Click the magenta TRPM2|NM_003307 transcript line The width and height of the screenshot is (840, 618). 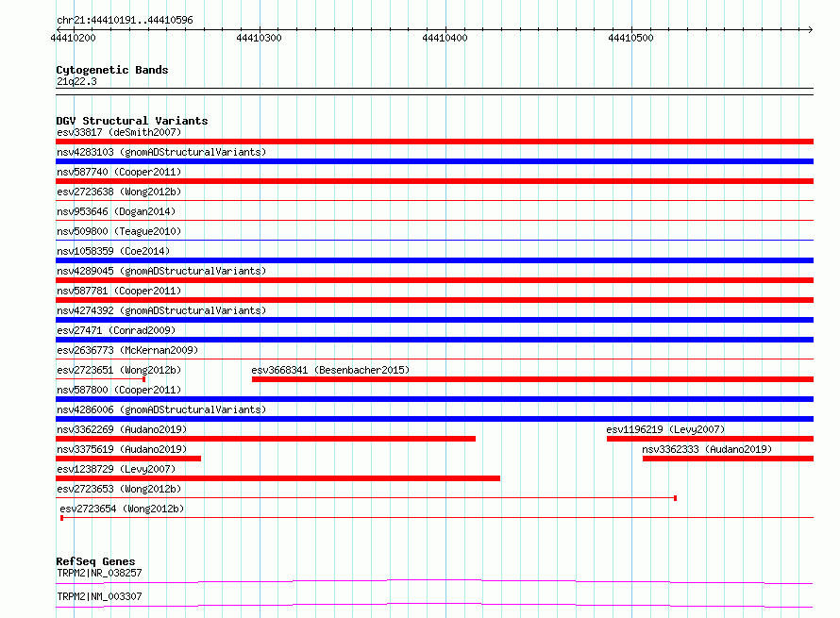pyautogui.click(x=434, y=605)
